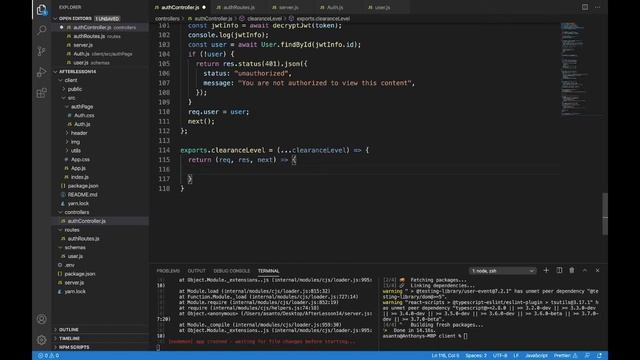
Task: Select the Terminal panel tab
Action: [x=269, y=271]
